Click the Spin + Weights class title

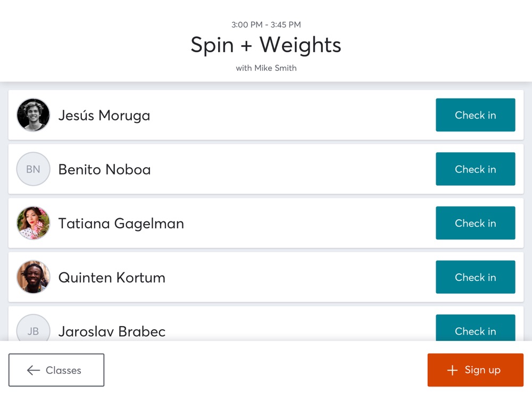tap(265, 45)
